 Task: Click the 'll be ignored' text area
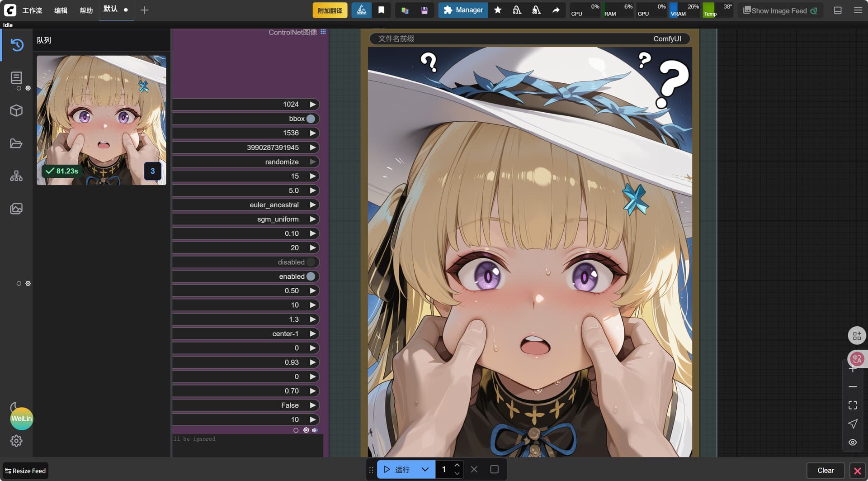(247, 445)
